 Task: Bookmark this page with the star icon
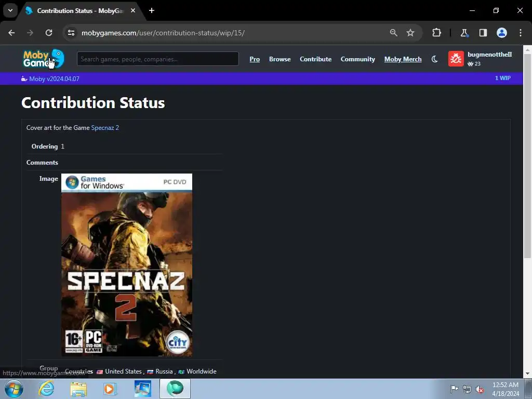[410, 33]
